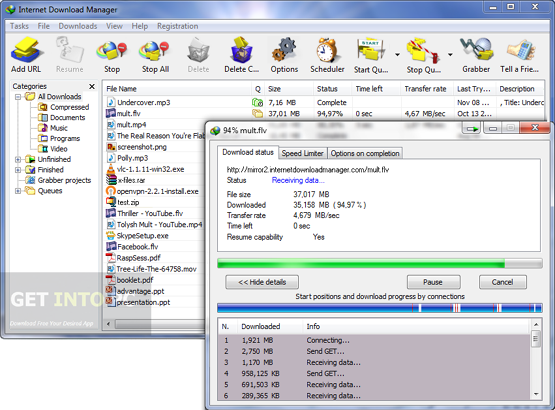Screen dimensions: 555x410
Task: Open the Start Queue dropdown arrow
Action: (397, 55)
